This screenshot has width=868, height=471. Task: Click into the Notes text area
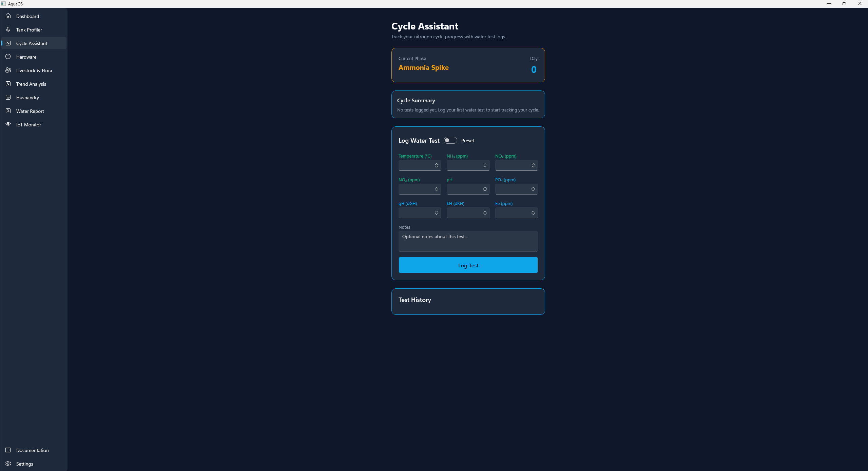point(468,241)
